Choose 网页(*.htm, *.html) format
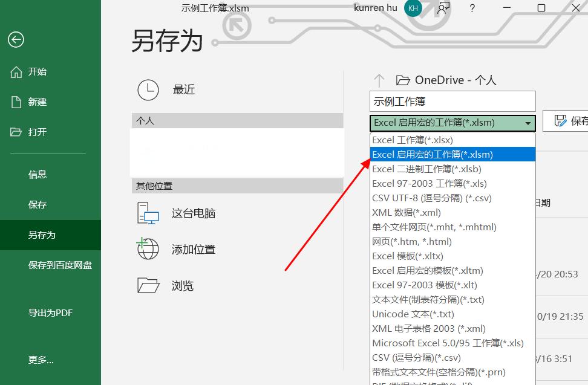The width and height of the screenshot is (588, 385). (452, 242)
